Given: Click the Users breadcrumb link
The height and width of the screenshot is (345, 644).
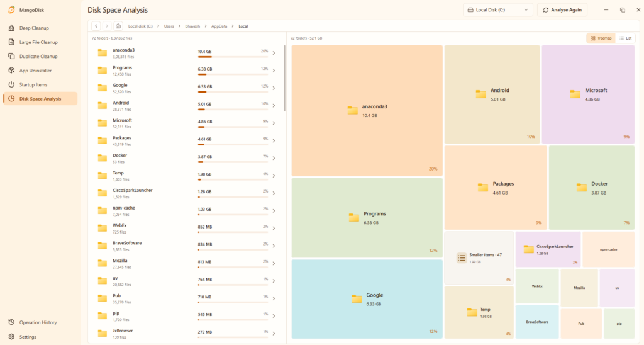Looking at the screenshot, I should [169, 26].
